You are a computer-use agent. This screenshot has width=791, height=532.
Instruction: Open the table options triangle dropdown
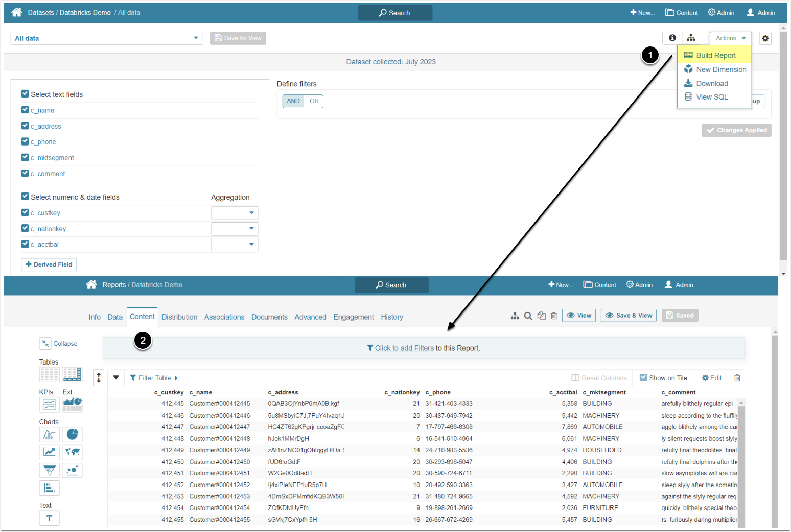(116, 378)
